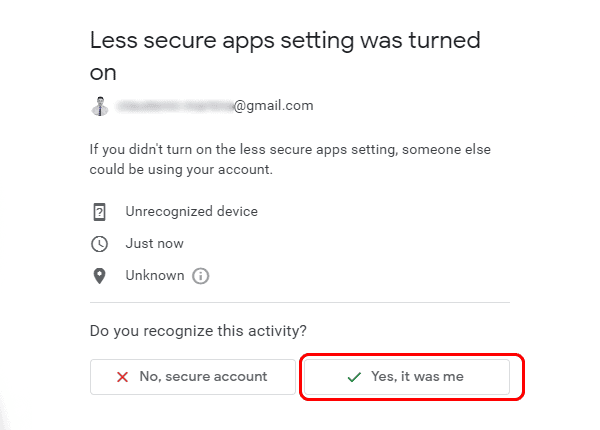Click the '@gmail.com' address text
The height and width of the screenshot is (430, 600).
click(x=273, y=104)
